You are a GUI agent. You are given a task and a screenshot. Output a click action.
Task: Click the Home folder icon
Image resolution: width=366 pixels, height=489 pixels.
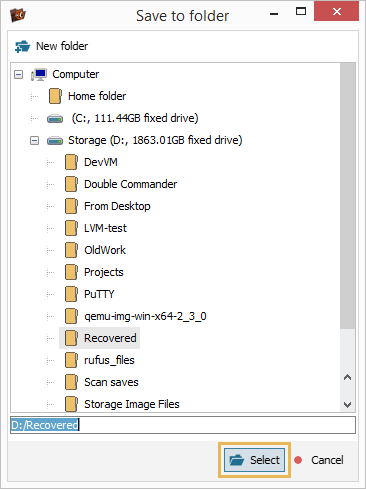click(55, 96)
